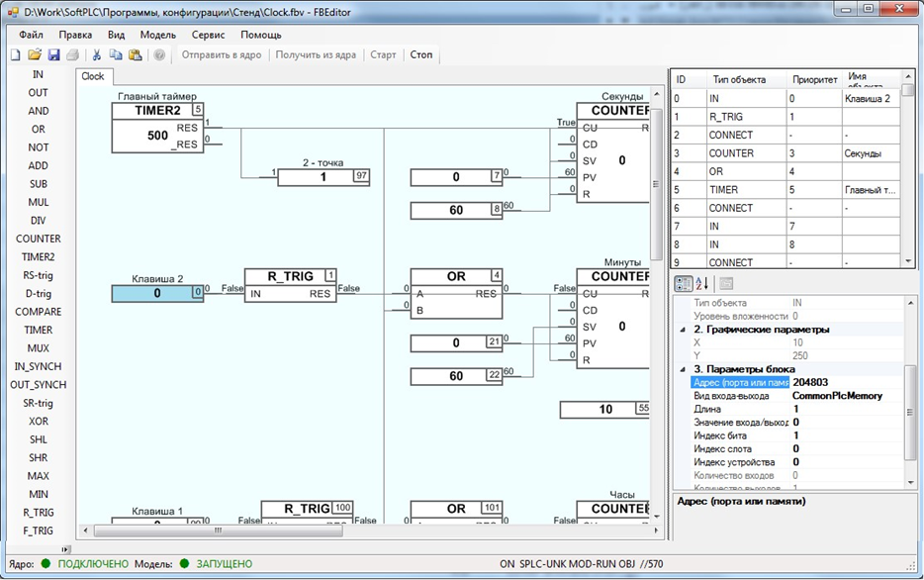Click the Copy icon in toolbar
Viewport: 924px width, 580px height.
coord(116,54)
